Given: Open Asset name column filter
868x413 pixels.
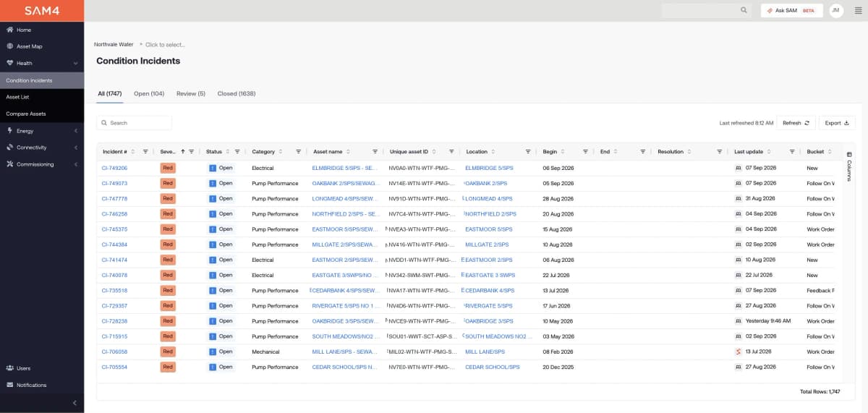Looking at the screenshot, I should point(375,152).
